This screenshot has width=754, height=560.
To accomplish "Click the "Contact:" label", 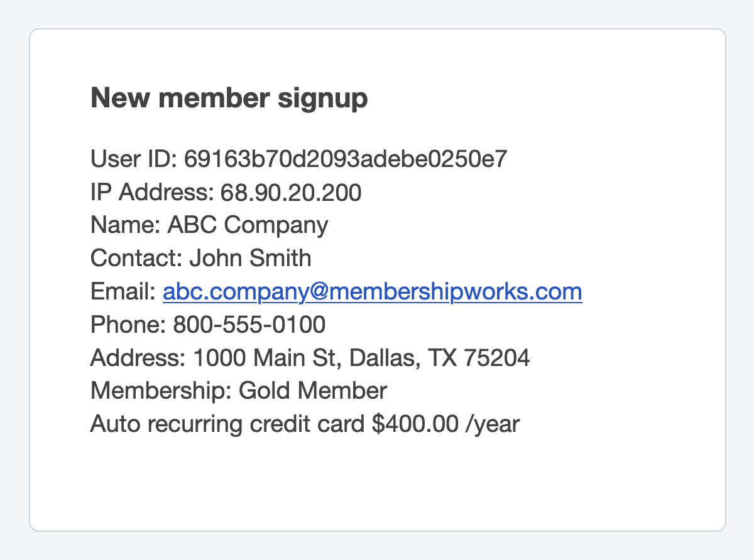I will (x=136, y=259).
